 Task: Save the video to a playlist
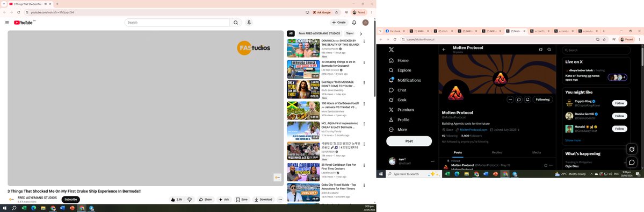coord(242,199)
